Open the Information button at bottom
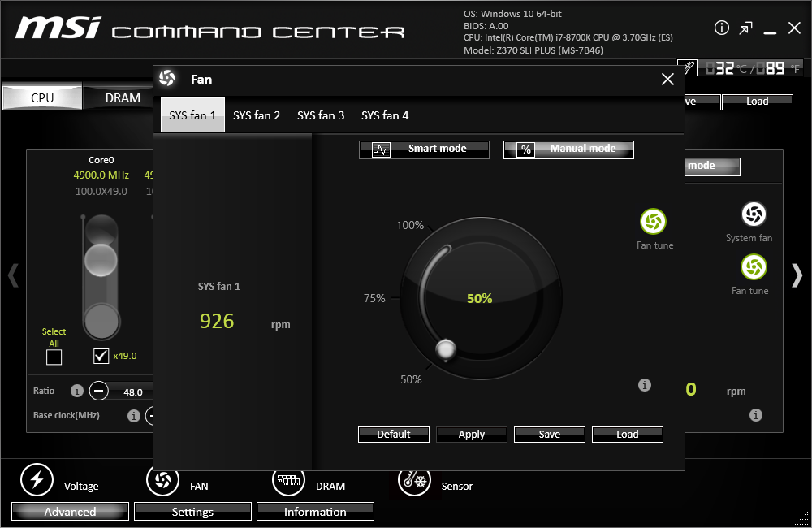The width and height of the screenshot is (812, 528). (315, 512)
